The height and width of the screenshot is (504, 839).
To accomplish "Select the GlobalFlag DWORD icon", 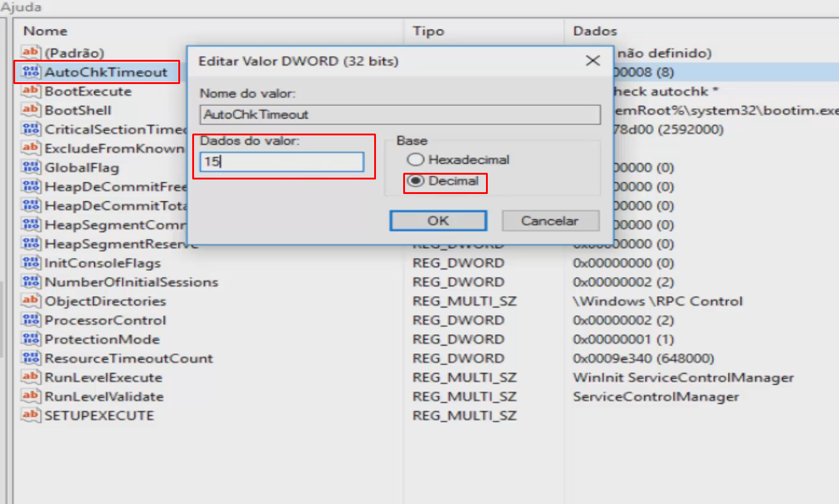I will (30, 167).
